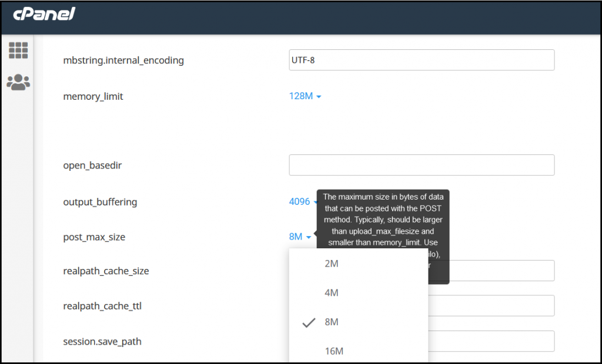
Task: Collapse the post_max_size 8M dropdown
Action: 300,237
